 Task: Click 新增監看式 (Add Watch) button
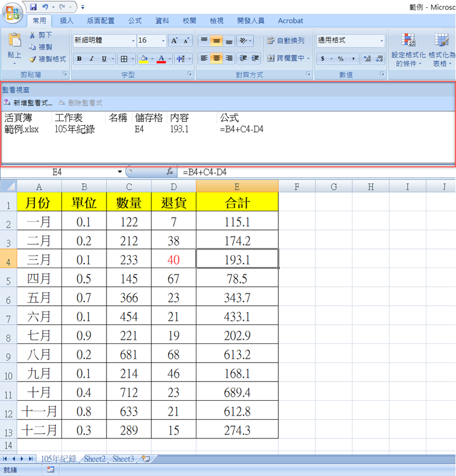pos(28,102)
